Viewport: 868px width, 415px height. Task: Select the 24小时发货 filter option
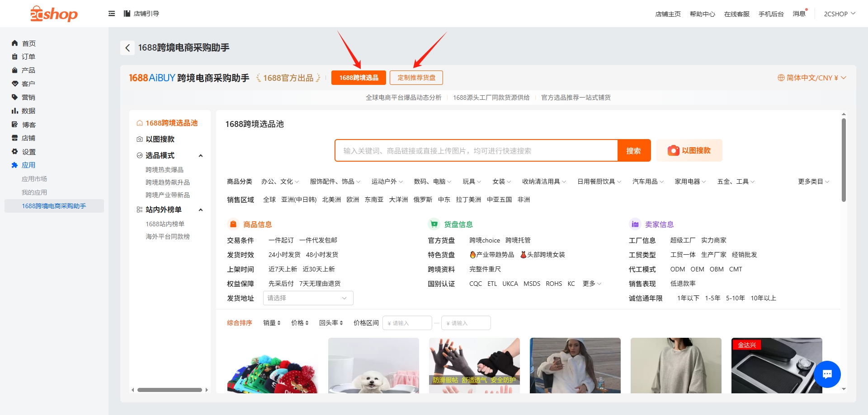tap(284, 255)
